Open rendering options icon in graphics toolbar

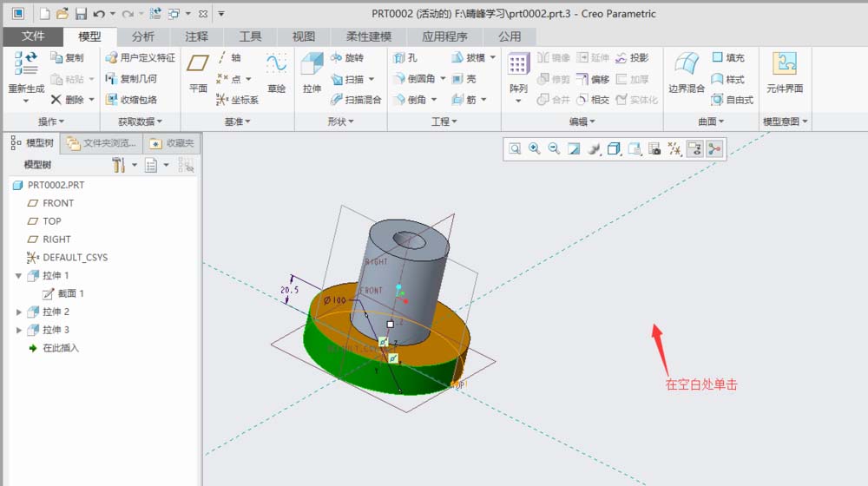pyautogui.click(x=594, y=148)
